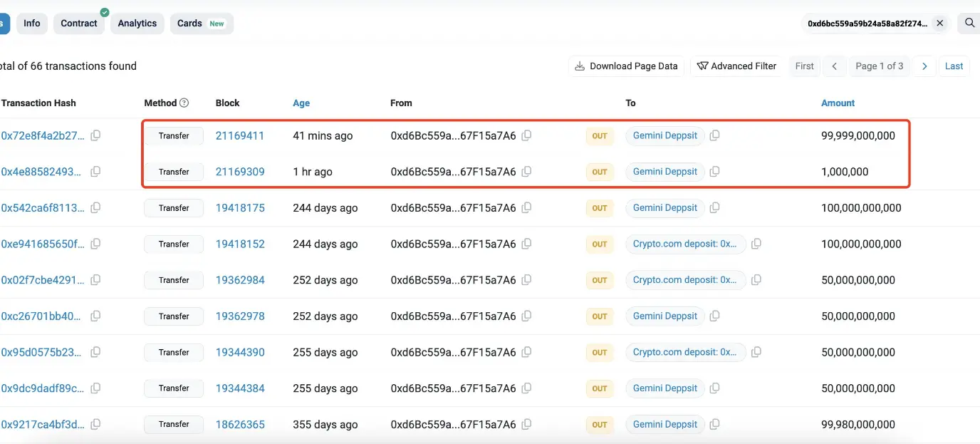Copy From address in block 19418175 row
The height and width of the screenshot is (444, 980).
526,208
